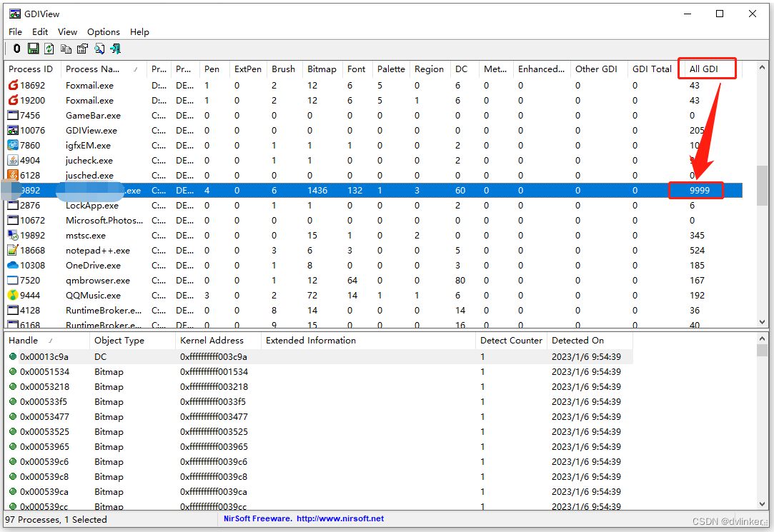The width and height of the screenshot is (774, 532).
Task: Sort handles by Detect Counter column header
Action: 512,340
